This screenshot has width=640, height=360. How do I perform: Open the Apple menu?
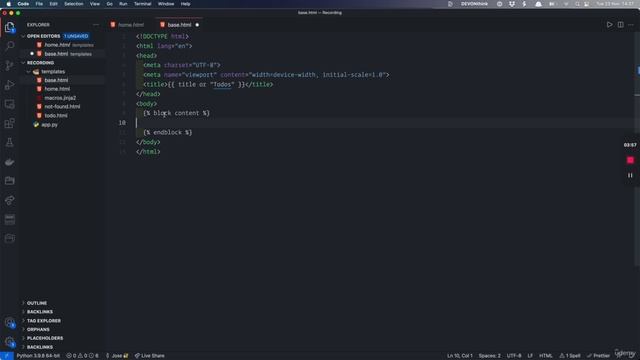point(8,4)
